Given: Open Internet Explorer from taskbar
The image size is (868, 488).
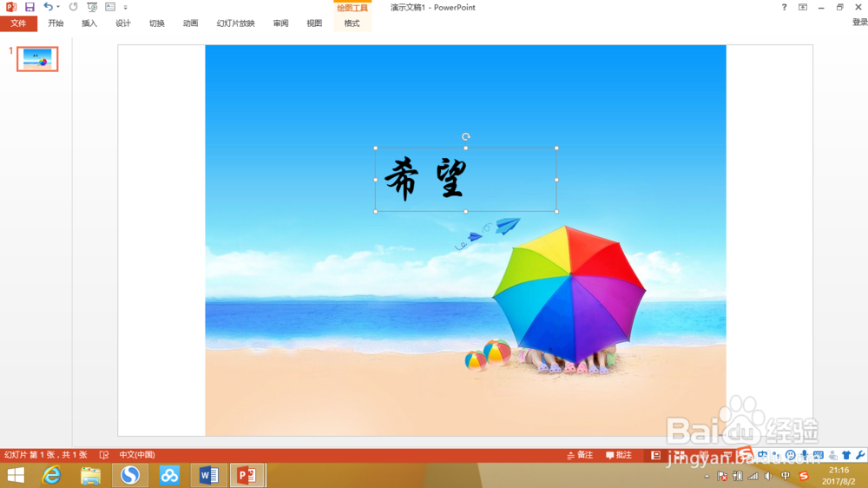Looking at the screenshot, I should [x=51, y=475].
